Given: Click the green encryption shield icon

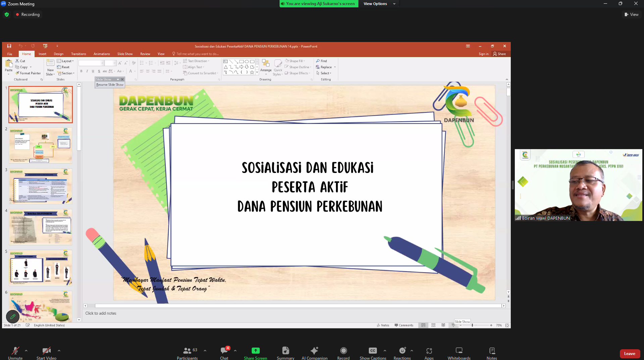Looking at the screenshot, I should coord(7,14).
